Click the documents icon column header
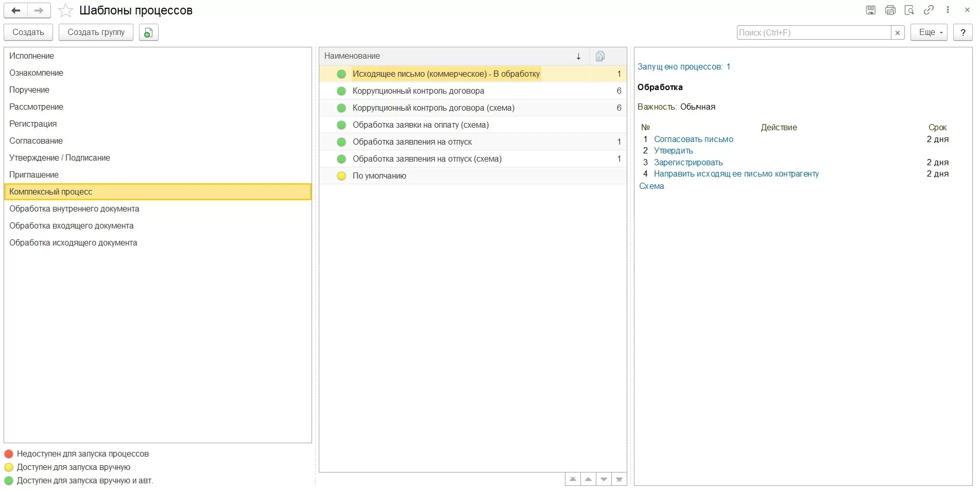The width and height of the screenshot is (980, 490). tap(600, 56)
